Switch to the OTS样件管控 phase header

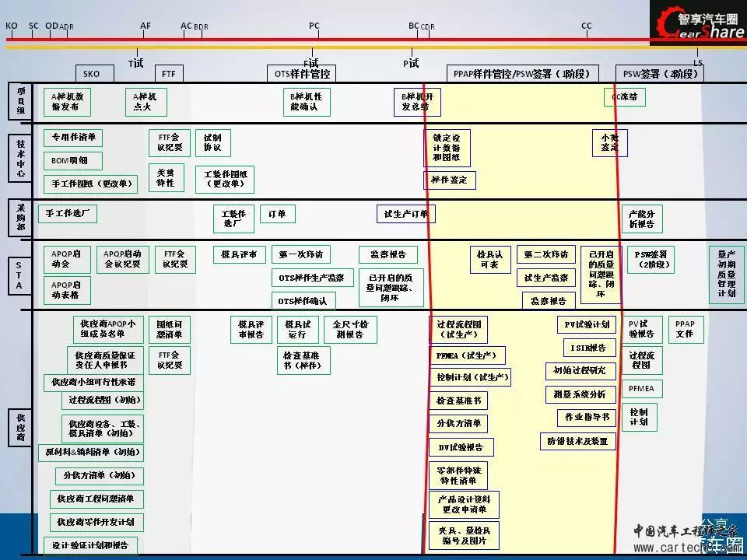[x=302, y=74]
